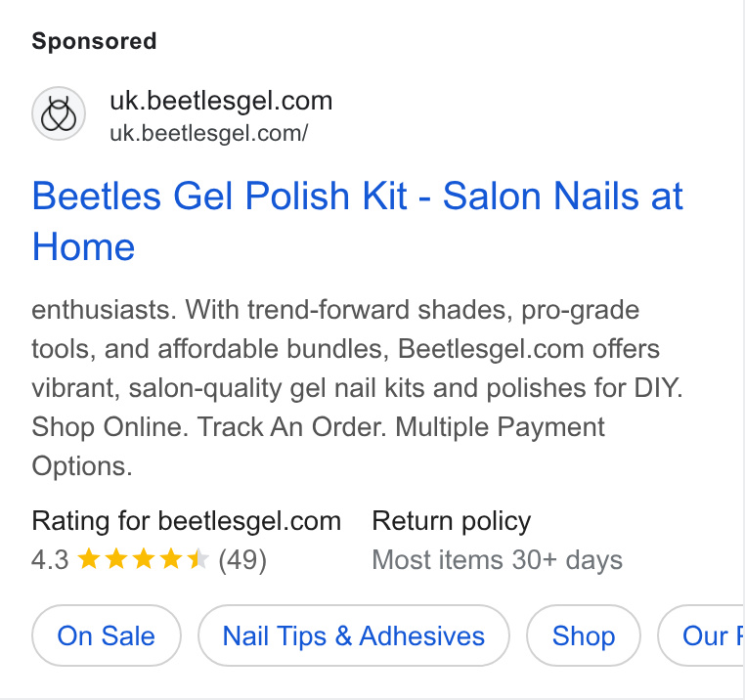
Task: Click the partially visible Our chip
Action: point(701,635)
